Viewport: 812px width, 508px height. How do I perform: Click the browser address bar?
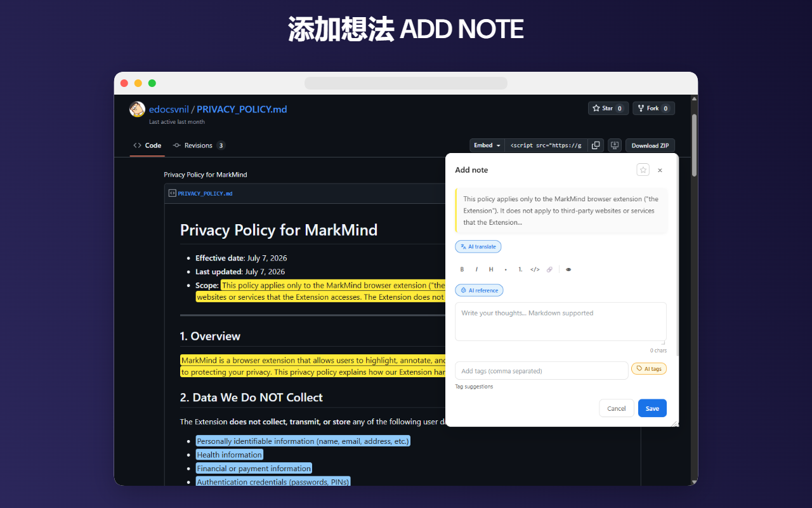(406, 83)
